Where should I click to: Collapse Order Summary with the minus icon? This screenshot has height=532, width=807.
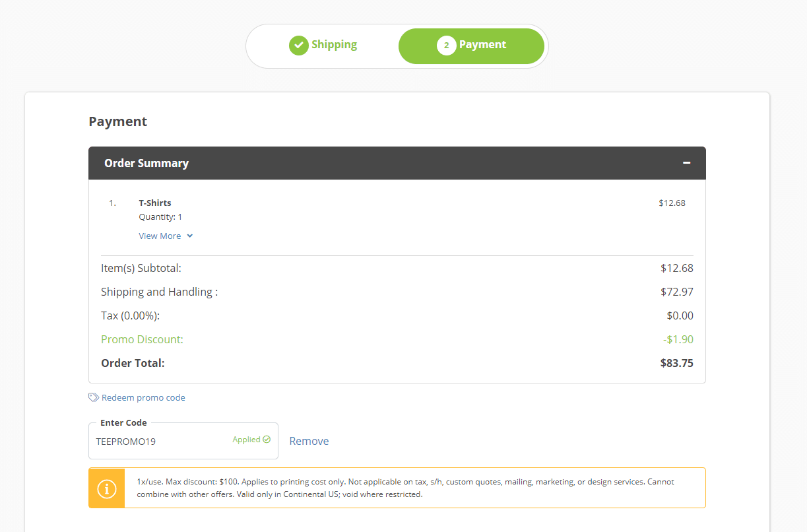point(686,162)
